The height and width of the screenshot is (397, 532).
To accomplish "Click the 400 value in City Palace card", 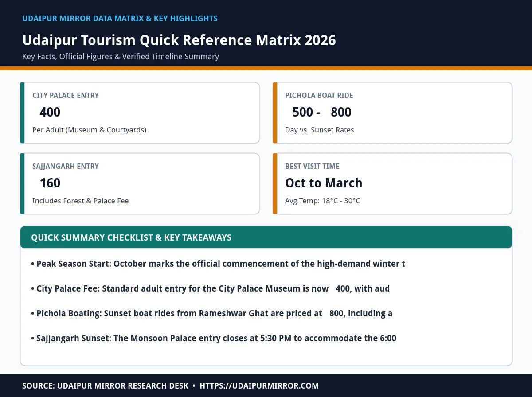I will [x=50, y=112].
